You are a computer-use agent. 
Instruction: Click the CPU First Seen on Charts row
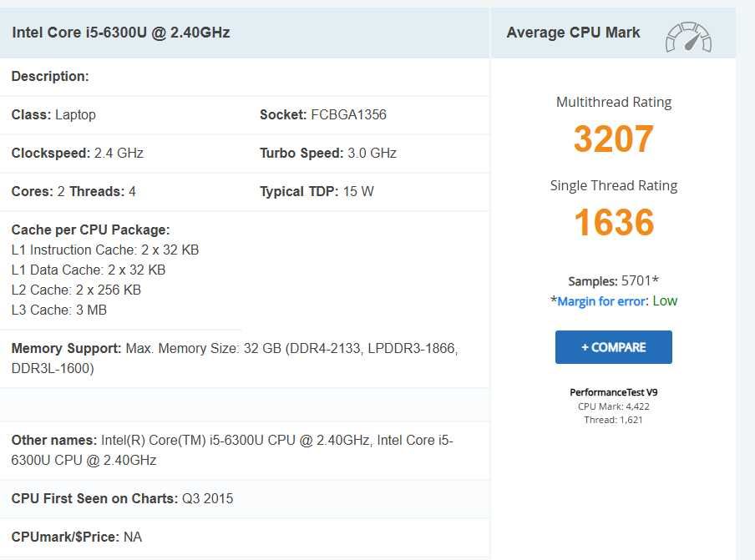coord(122,498)
